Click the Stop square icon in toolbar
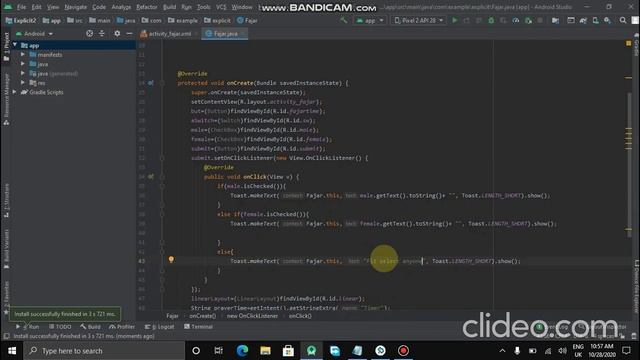This screenshot has height=360, width=640. [540, 20]
